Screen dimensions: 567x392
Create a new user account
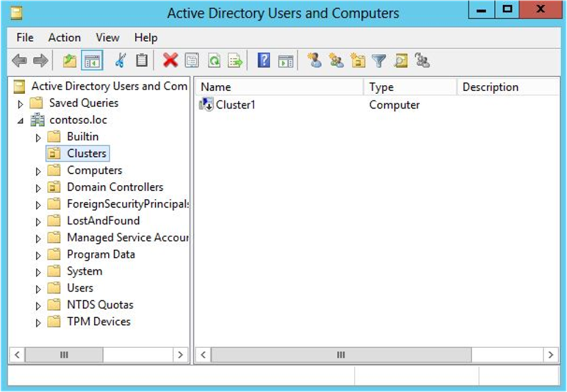tap(316, 60)
